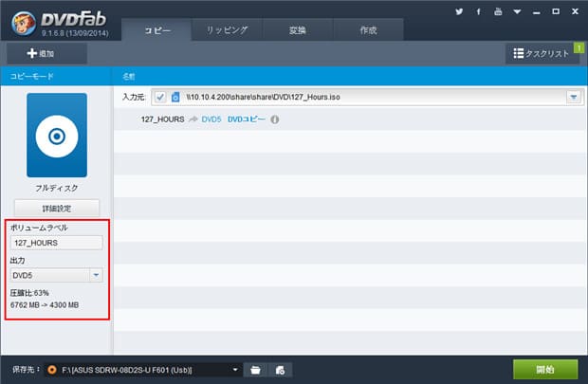
Task: Expand the 保存先 drive dropdown
Action: 235,369
